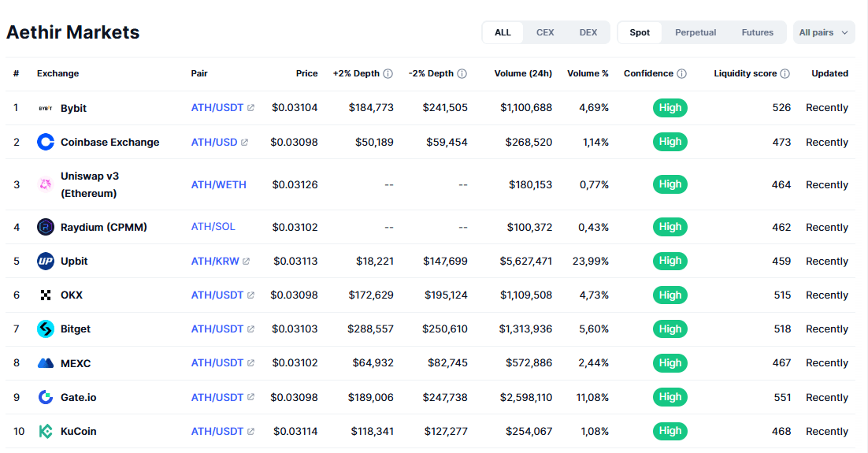Switch to the Futures tab

(758, 32)
